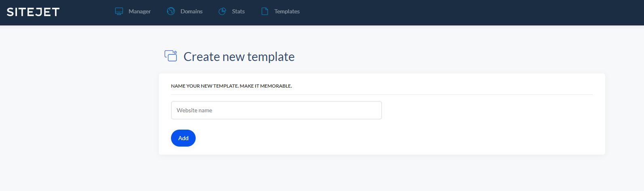The height and width of the screenshot is (191, 644).
Task: Click the Stats pie chart icon
Action: point(222,11)
